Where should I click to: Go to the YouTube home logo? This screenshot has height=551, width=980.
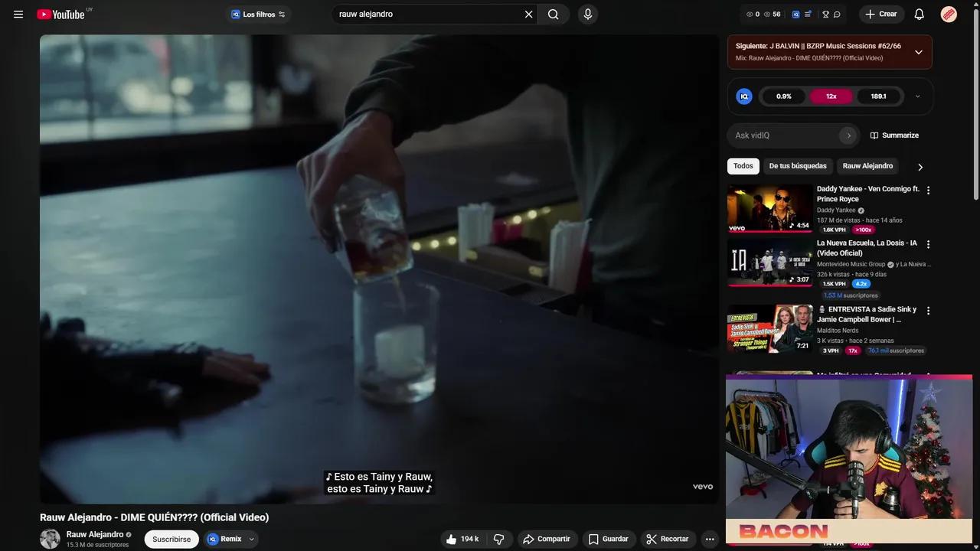[60, 15]
